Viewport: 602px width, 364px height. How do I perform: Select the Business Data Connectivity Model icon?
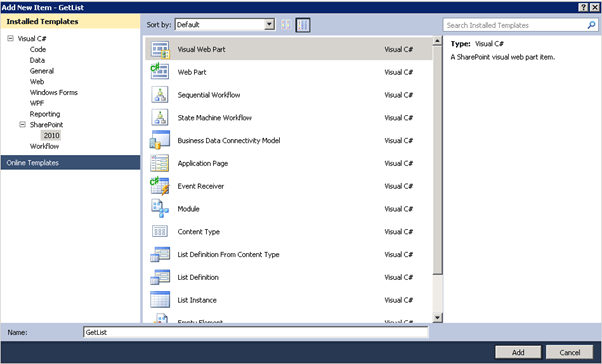160,140
